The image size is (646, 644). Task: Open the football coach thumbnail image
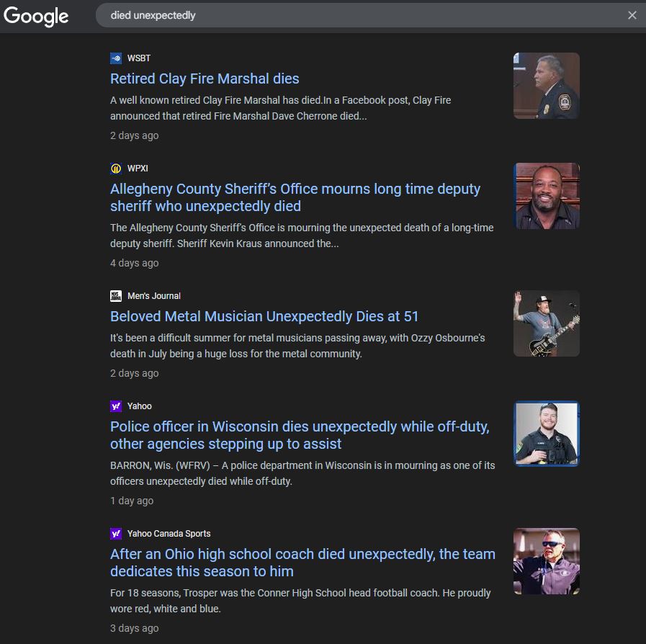point(547,561)
